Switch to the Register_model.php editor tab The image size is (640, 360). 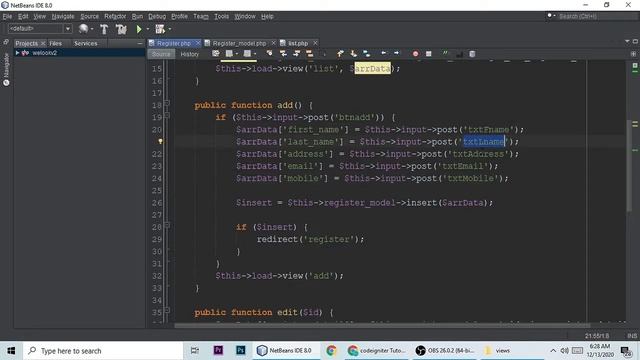pos(239,43)
